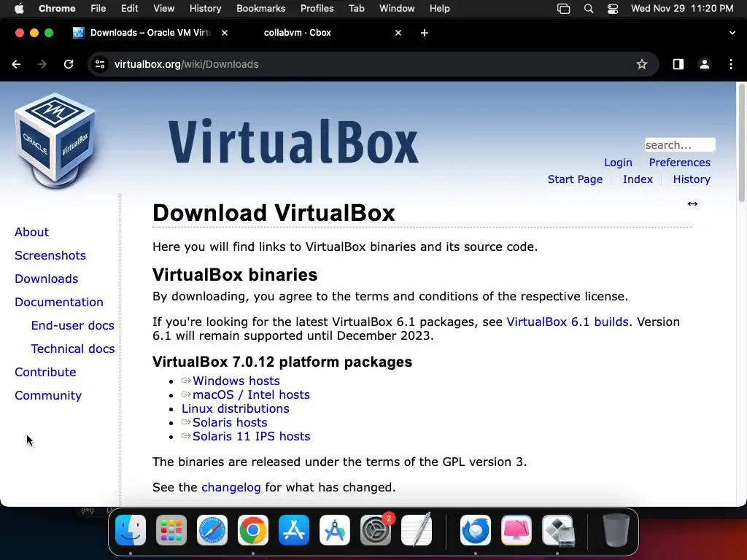Open Launchpad from the Dock
The height and width of the screenshot is (560, 747).
point(171,530)
